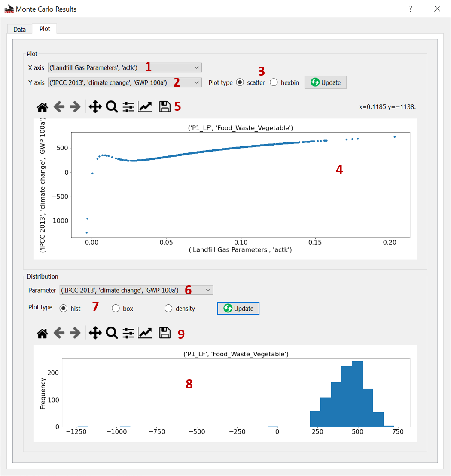
Task: Open Edit axis parameters in histogram toolbar
Action: coord(145,333)
